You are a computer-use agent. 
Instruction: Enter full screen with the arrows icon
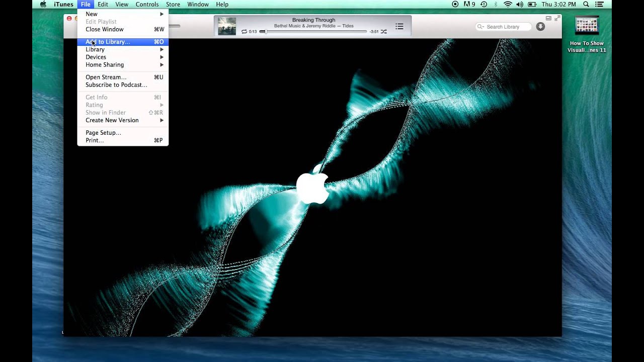556,18
